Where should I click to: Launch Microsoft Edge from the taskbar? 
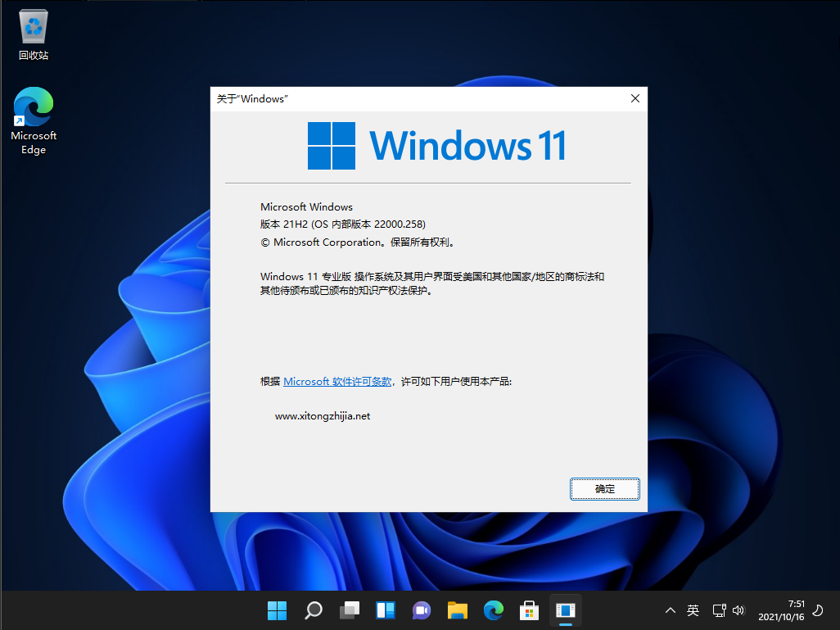click(x=493, y=610)
